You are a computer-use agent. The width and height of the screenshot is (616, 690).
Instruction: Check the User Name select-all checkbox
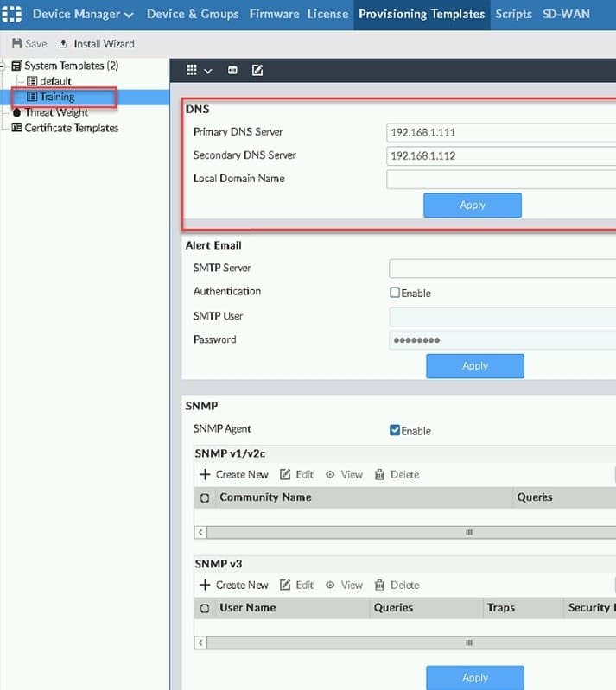(x=205, y=608)
